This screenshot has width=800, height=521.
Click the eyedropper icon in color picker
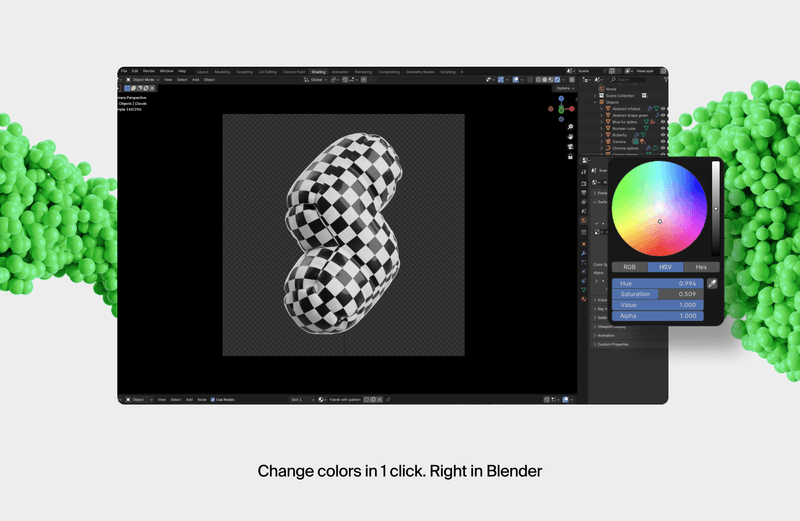click(x=712, y=284)
